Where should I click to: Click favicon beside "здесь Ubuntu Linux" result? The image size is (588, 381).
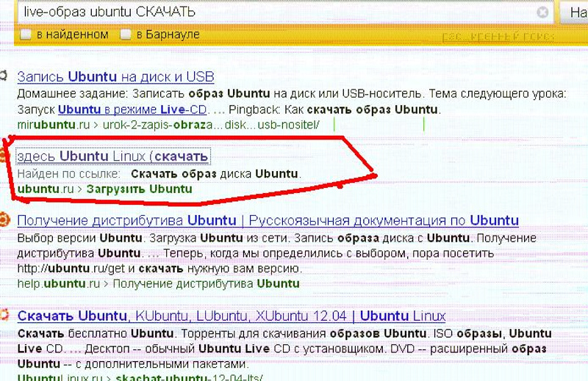(x=3, y=155)
